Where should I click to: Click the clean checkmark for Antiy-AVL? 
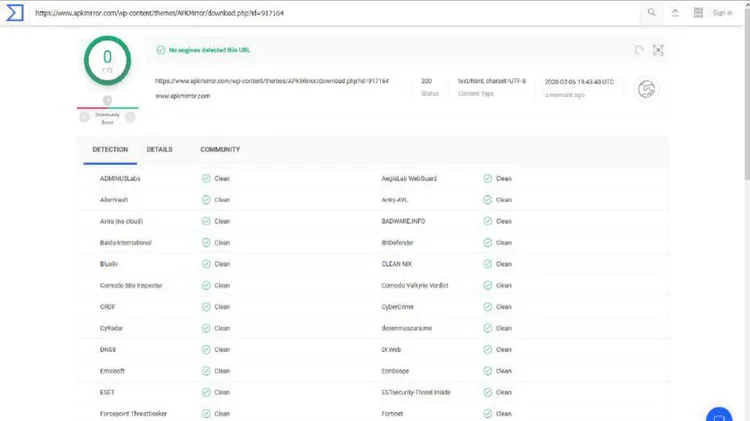pyautogui.click(x=487, y=199)
